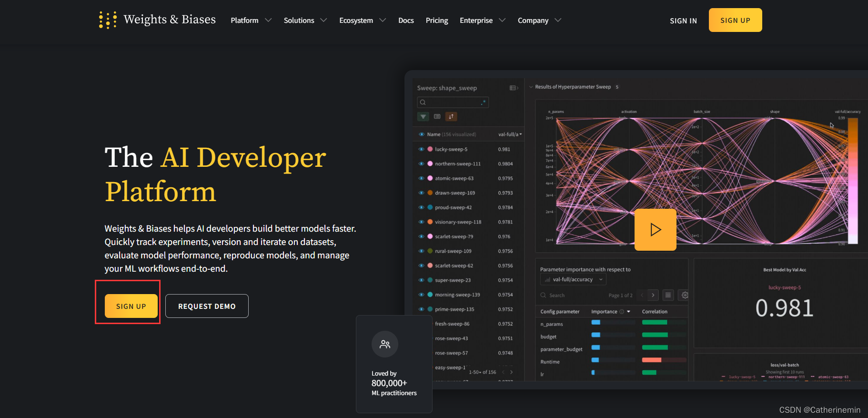Toggle visibility of proud-sweep-42
The width and height of the screenshot is (868, 418).
click(421, 207)
